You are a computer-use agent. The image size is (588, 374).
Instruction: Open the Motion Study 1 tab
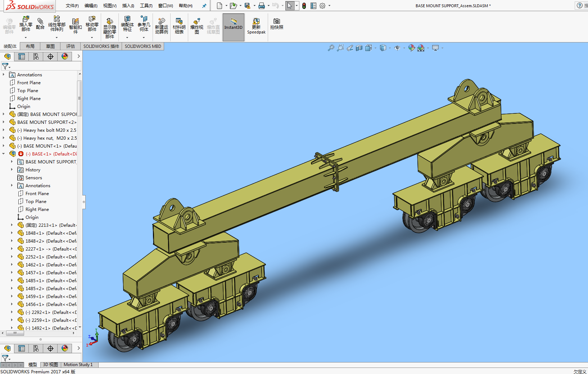tap(78, 365)
